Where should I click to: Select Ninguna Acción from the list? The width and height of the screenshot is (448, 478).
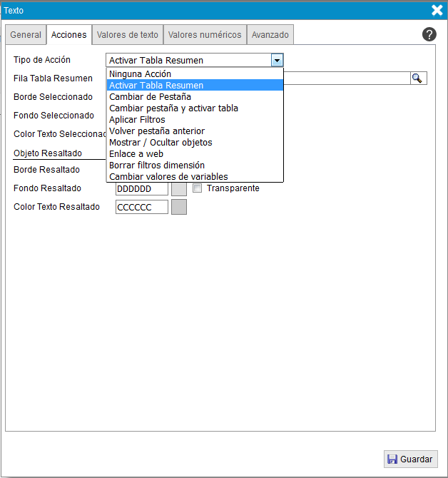[140, 73]
